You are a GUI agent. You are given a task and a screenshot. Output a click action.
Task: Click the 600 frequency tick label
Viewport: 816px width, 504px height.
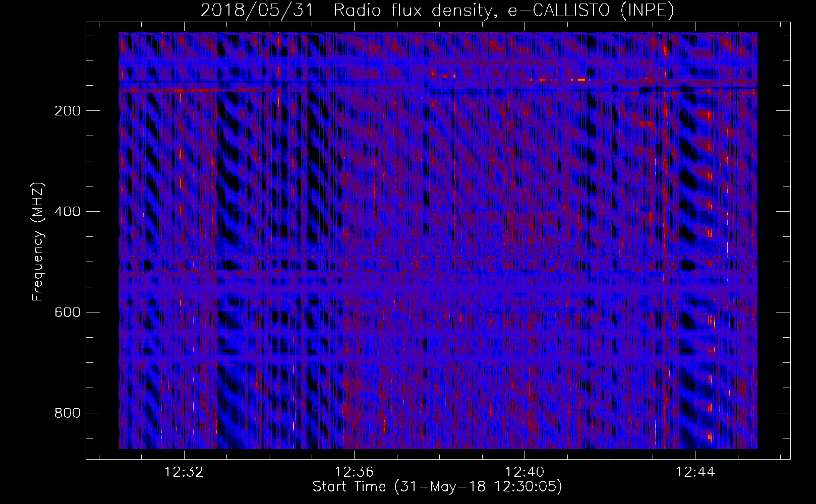[x=67, y=312]
